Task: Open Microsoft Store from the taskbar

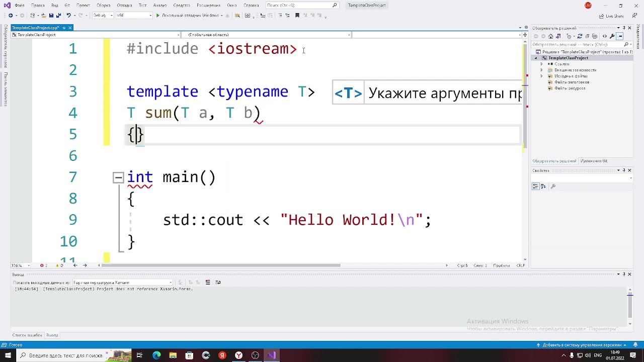Action: [189, 355]
